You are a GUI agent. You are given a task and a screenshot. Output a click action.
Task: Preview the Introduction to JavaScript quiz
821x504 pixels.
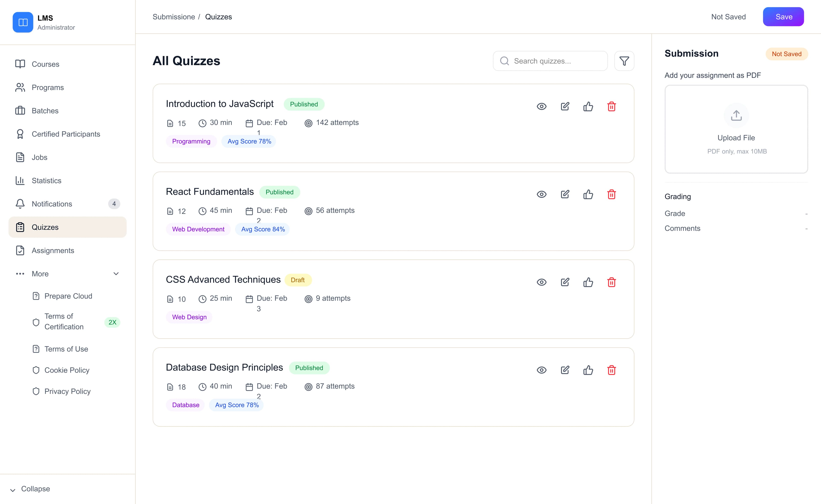click(541, 106)
